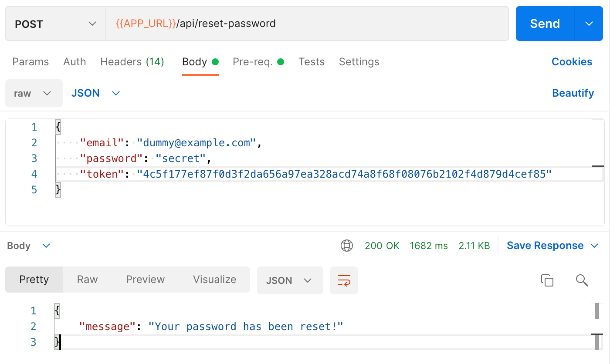
Task: Send the reset-password request
Action: [x=544, y=24]
